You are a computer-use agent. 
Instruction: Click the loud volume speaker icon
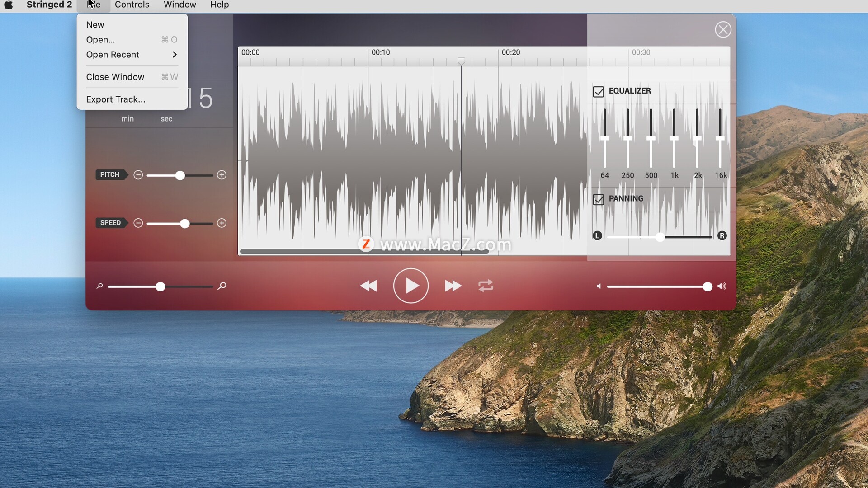pyautogui.click(x=722, y=286)
